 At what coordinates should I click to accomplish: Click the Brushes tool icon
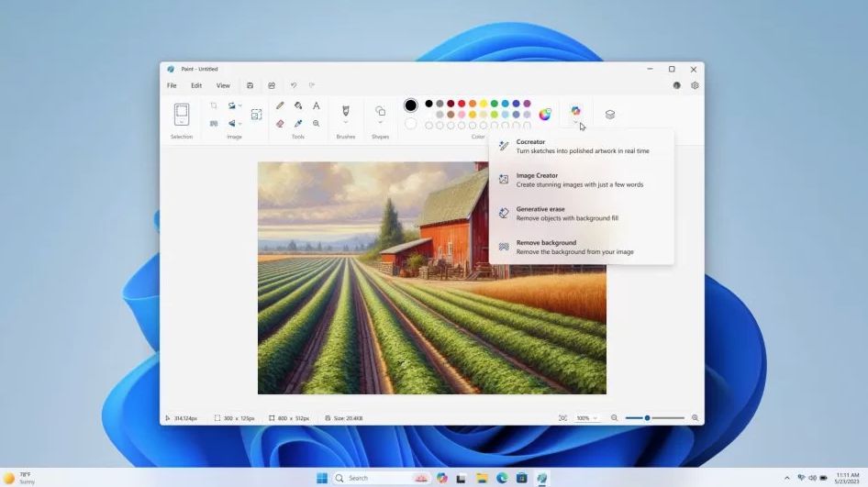click(x=345, y=110)
